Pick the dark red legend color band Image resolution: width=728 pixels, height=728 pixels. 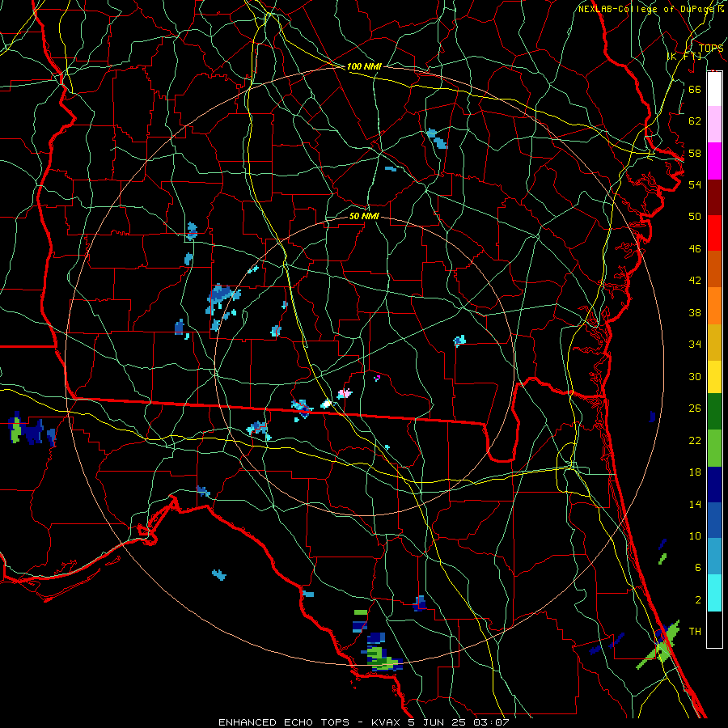[x=714, y=197]
